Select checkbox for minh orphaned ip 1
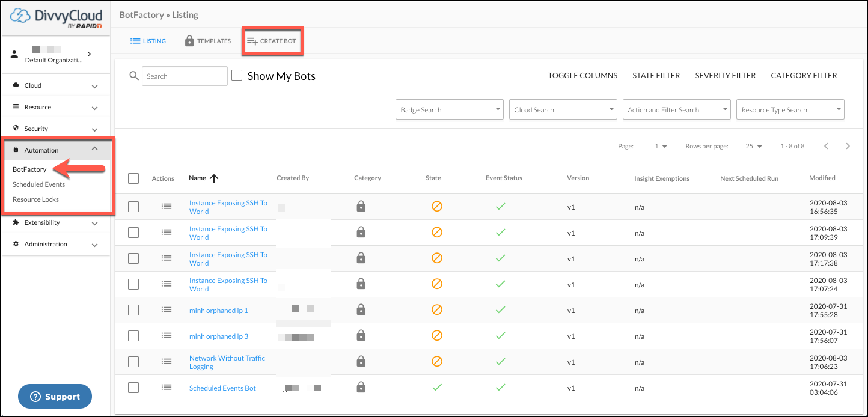The height and width of the screenshot is (417, 868). tap(133, 309)
